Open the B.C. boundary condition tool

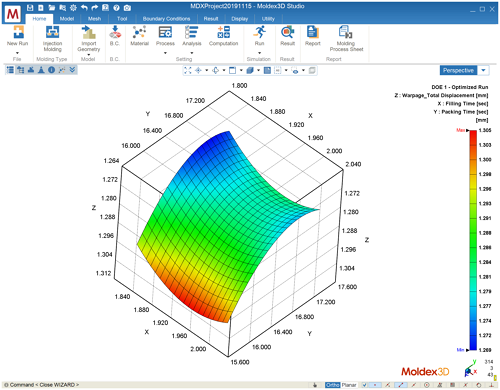[115, 32]
